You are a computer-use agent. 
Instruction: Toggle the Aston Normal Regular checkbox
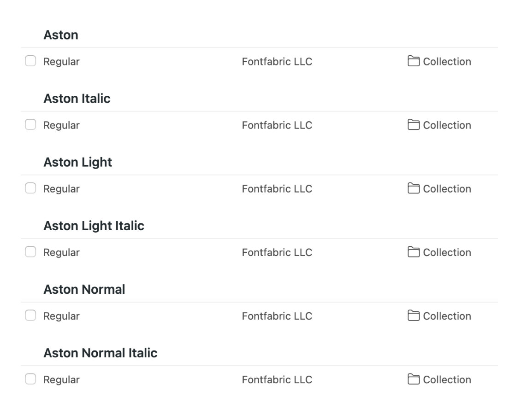30,315
